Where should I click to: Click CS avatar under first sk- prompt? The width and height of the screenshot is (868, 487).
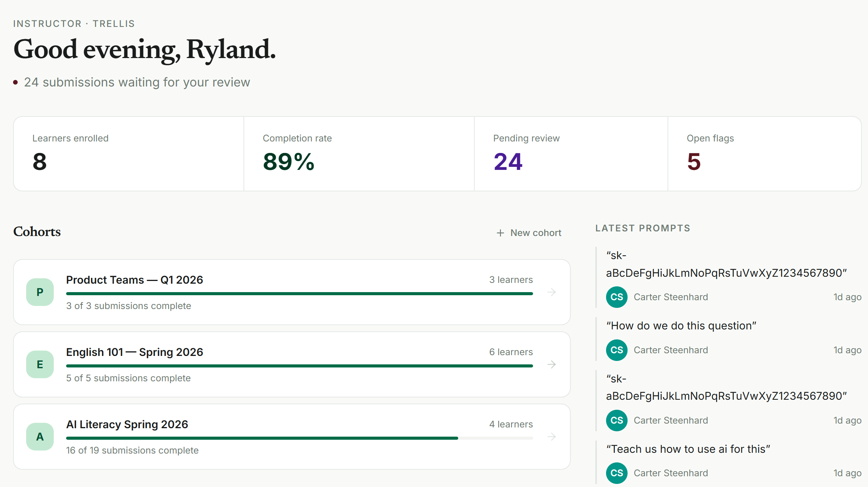pos(617,297)
